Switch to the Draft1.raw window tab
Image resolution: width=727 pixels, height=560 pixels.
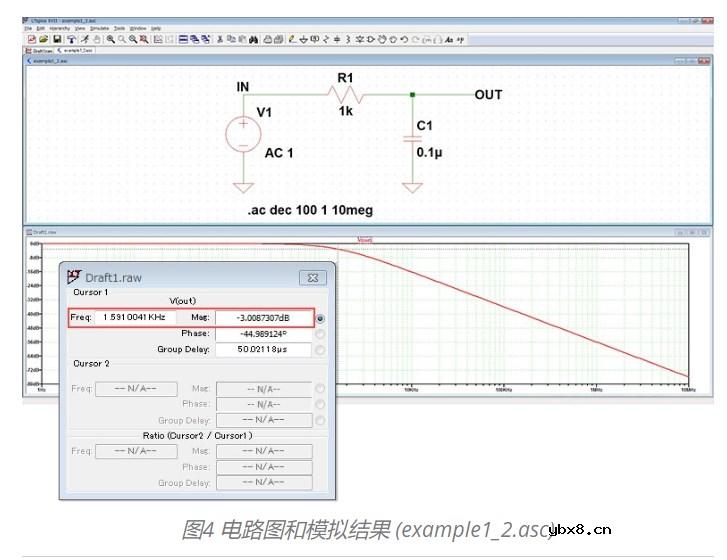coord(39,51)
